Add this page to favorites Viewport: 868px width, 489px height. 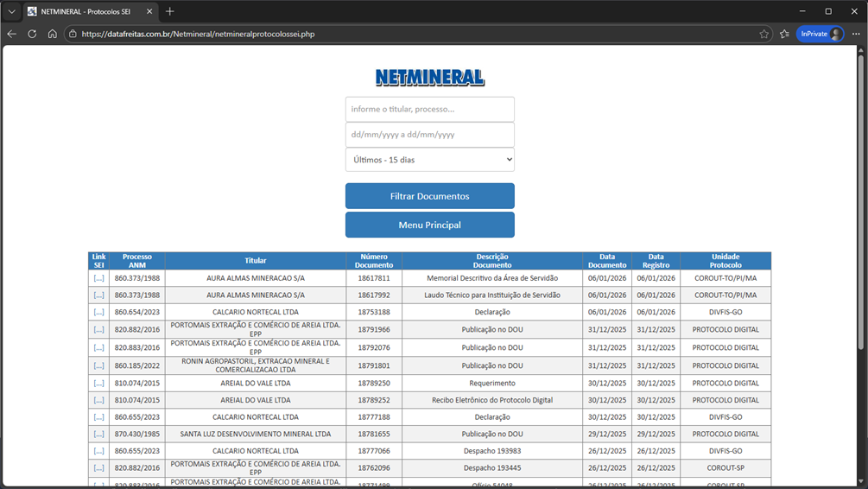[764, 34]
